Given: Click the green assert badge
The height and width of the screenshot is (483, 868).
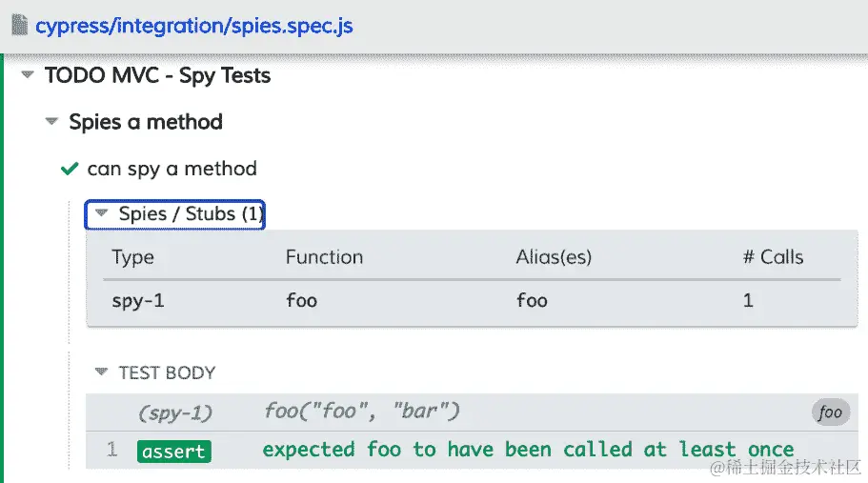Looking at the screenshot, I should (x=173, y=451).
